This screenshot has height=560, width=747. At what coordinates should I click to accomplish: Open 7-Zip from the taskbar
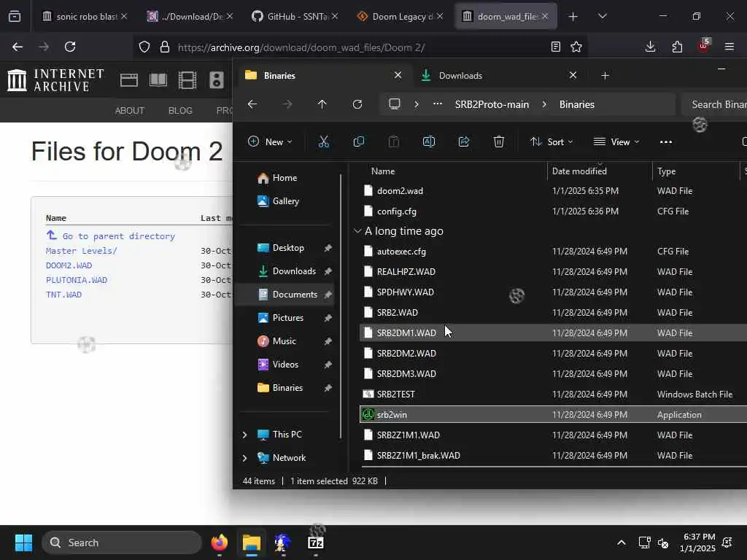click(x=316, y=542)
